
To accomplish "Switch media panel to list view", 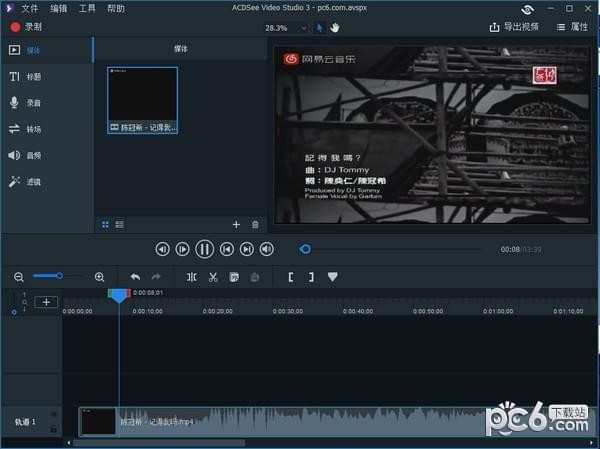I will click(120, 225).
